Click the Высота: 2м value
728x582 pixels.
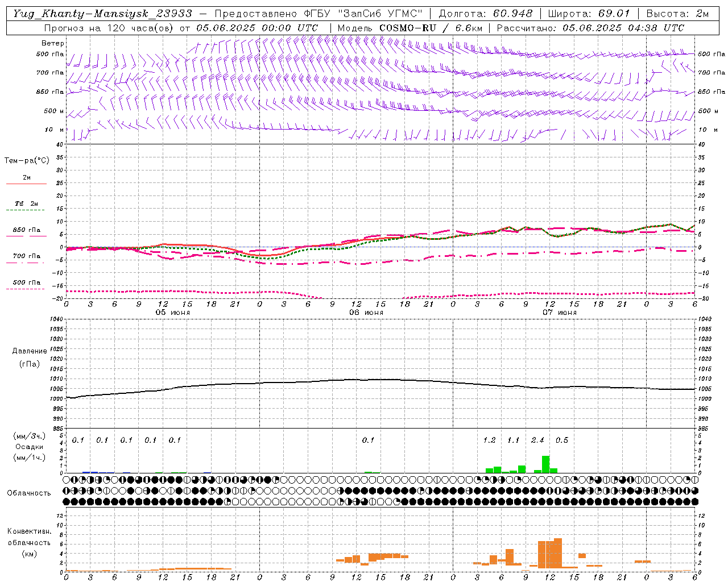677,14
